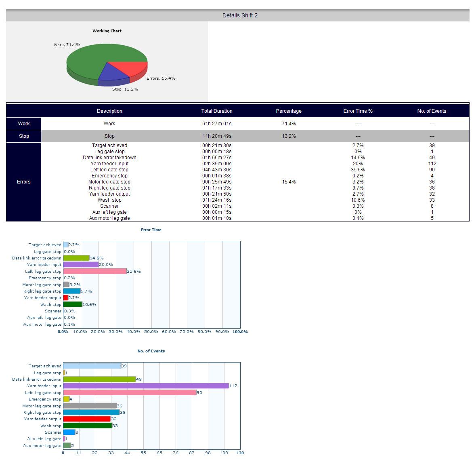Click the yellow 4 Emergency stop events bar
This screenshot has width=476, height=468.
point(66,399)
